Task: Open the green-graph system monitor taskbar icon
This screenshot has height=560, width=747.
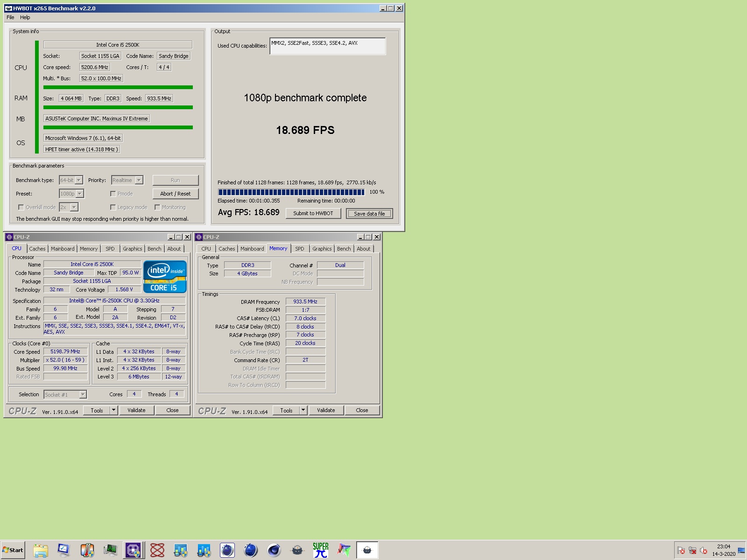Action: click(110, 550)
